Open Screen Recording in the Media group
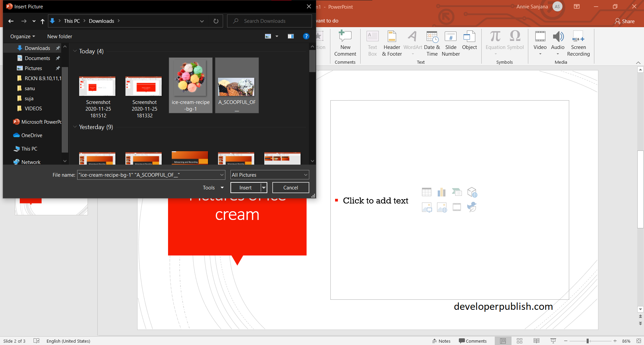644x345 pixels. point(579,44)
